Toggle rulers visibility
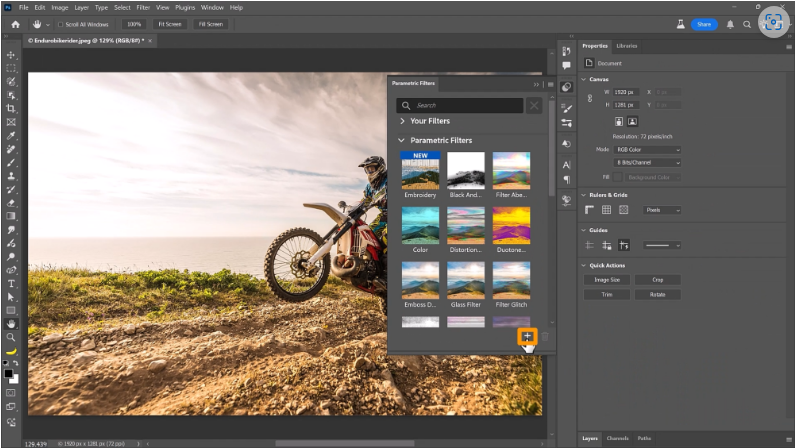795x448 pixels. 589,210
